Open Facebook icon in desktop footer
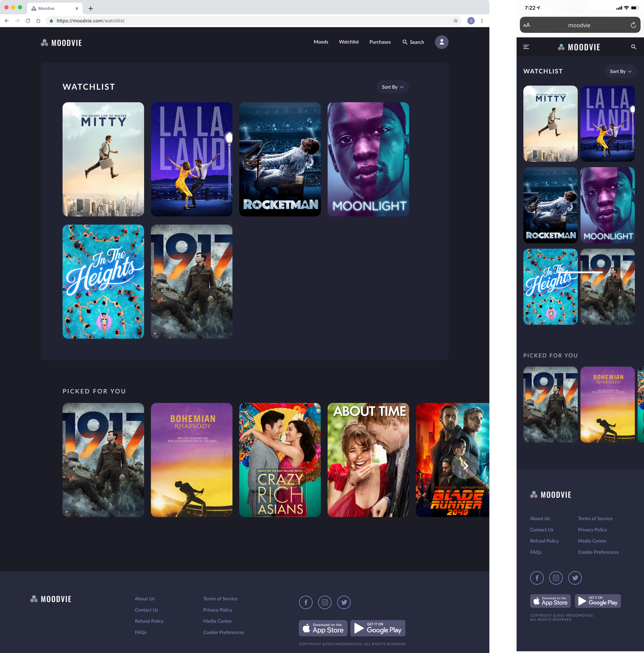This screenshot has height=653, width=644. (306, 602)
